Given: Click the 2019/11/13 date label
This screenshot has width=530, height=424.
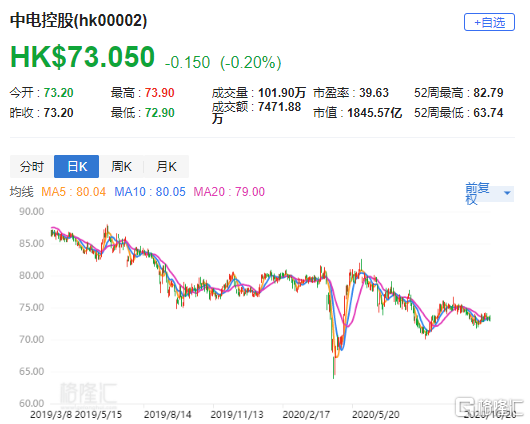Looking at the screenshot, I should [237, 415].
